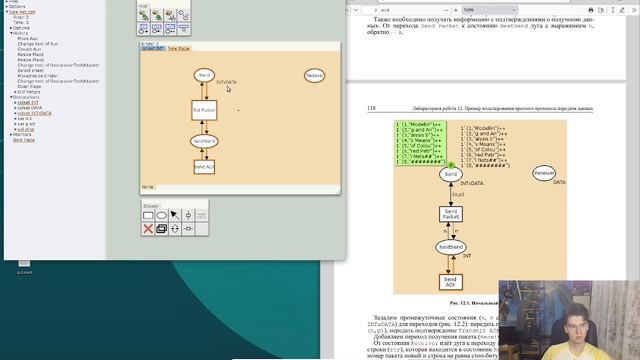Viewport: 640px width, 360px height.
Task: Click 'Time: 0' in the index
Action: 21,22
